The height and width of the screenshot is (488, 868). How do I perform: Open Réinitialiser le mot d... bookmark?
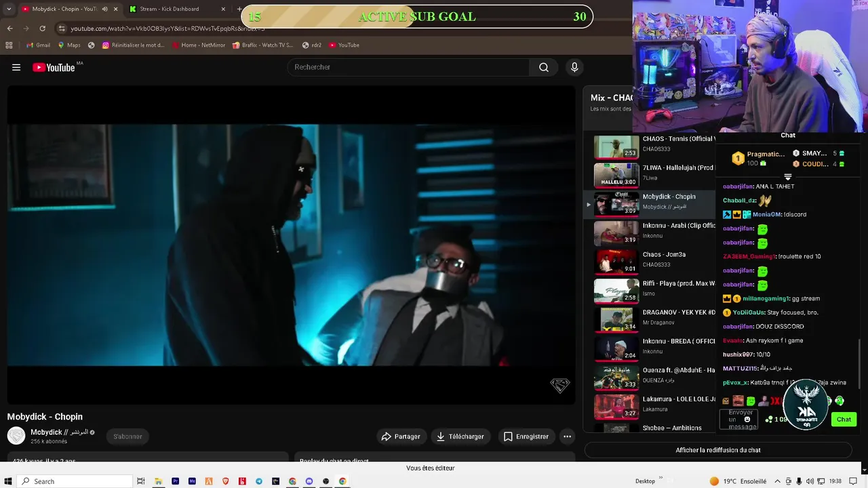click(x=134, y=45)
